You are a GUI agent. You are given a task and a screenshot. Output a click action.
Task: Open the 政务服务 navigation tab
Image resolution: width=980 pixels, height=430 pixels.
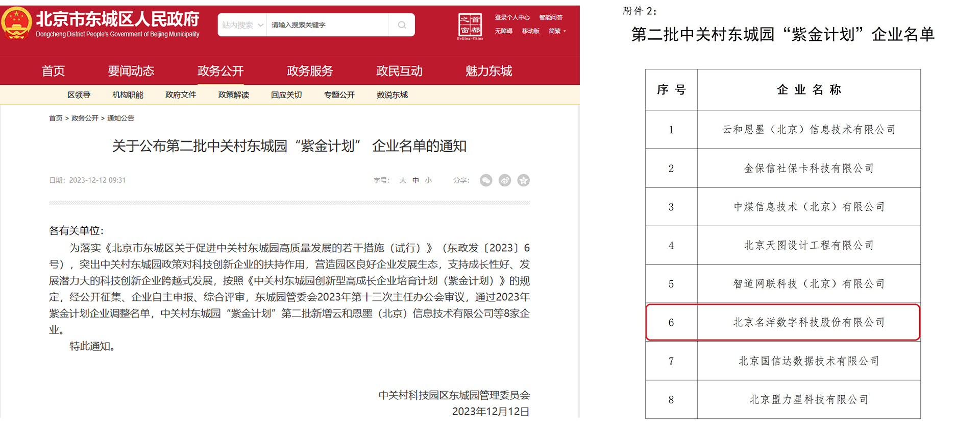(x=310, y=71)
